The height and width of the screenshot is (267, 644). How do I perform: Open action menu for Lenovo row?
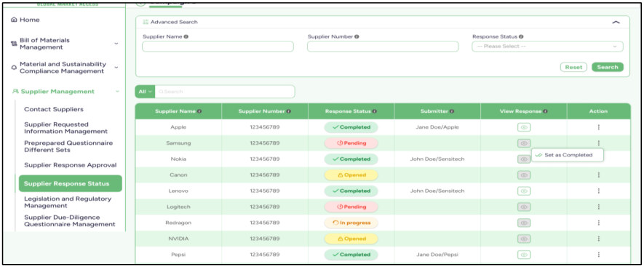(598, 191)
